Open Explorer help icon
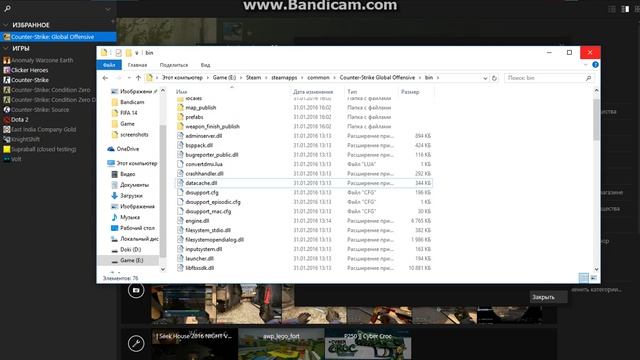The width and height of the screenshot is (640, 360). click(x=595, y=64)
